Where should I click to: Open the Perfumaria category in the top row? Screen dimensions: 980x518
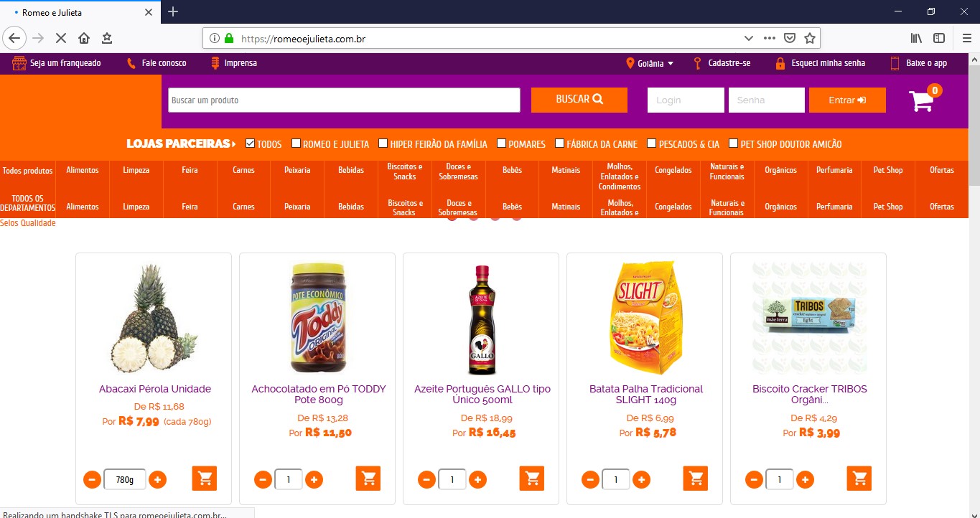(x=834, y=170)
